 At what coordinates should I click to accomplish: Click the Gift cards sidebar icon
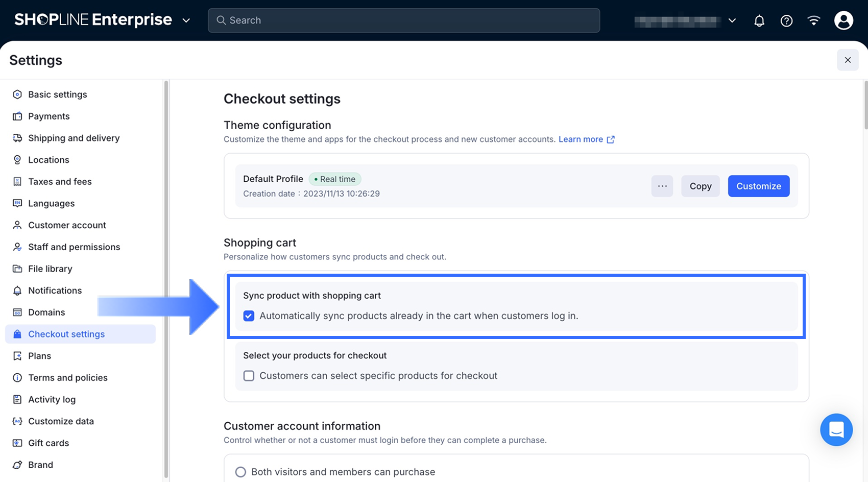point(17,443)
